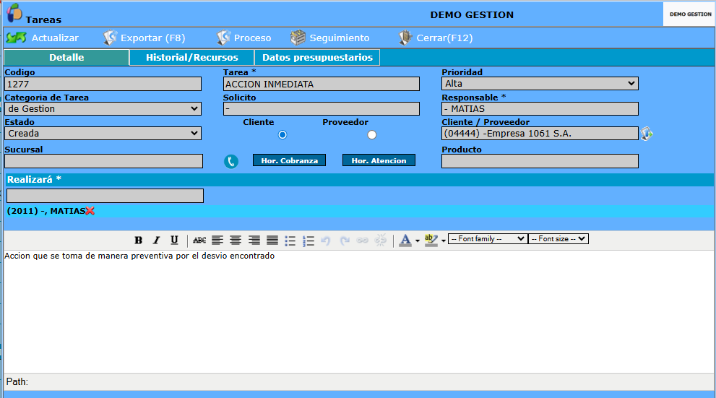
Task: Pick text color with the A swatch
Action: point(405,240)
